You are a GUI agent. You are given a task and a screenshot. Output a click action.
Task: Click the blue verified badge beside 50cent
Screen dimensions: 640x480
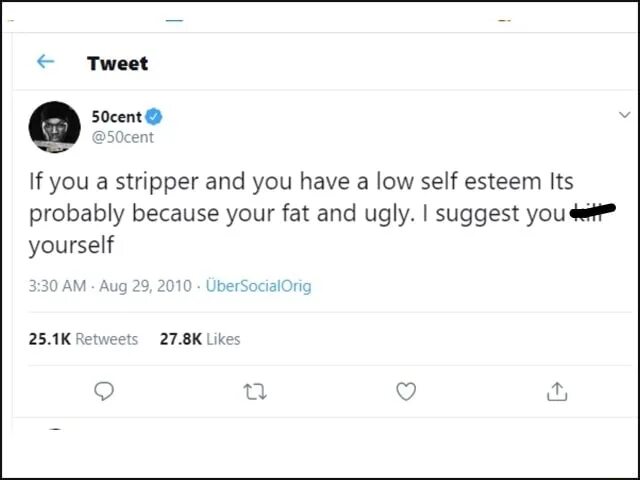tap(155, 117)
